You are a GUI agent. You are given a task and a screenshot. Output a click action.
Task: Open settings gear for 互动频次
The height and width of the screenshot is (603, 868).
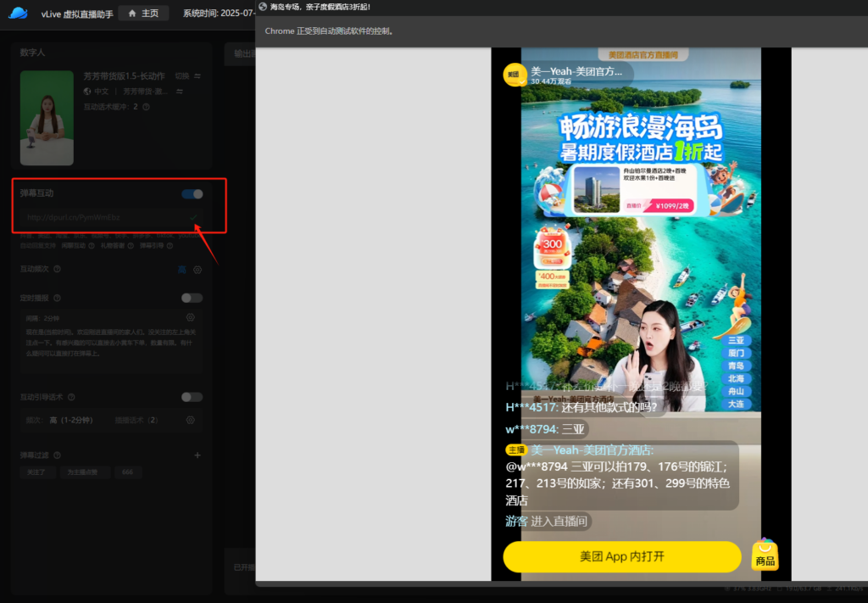pyautogui.click(x=198, y=270)
